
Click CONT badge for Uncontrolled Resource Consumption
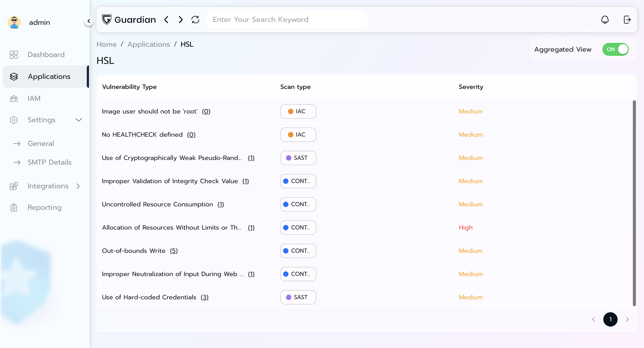[298, 204]
